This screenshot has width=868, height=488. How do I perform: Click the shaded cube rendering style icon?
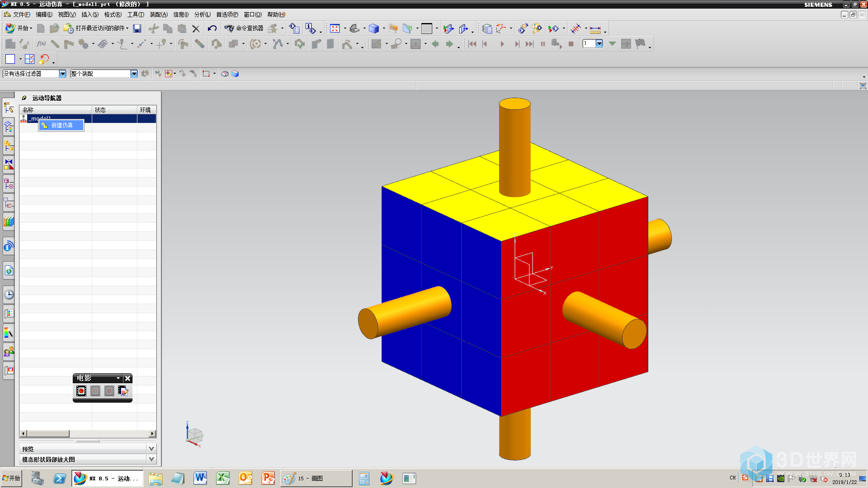point(373,28)
